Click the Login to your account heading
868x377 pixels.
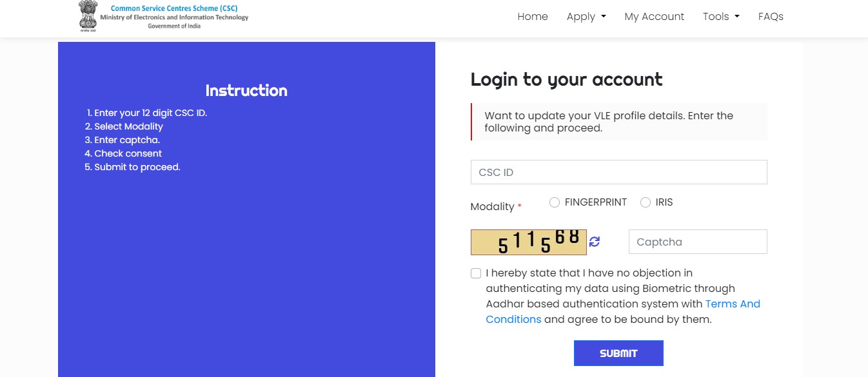pos(566,79)
